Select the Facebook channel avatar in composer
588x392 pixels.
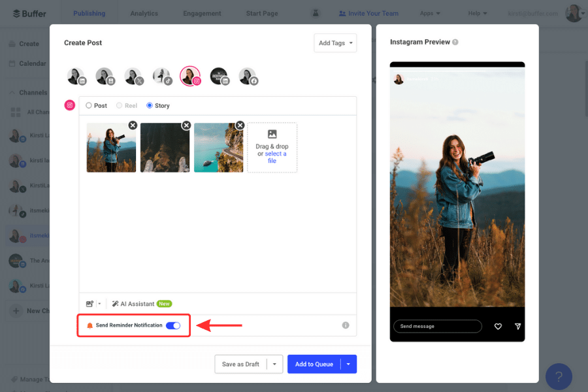(x=248, y=76)
